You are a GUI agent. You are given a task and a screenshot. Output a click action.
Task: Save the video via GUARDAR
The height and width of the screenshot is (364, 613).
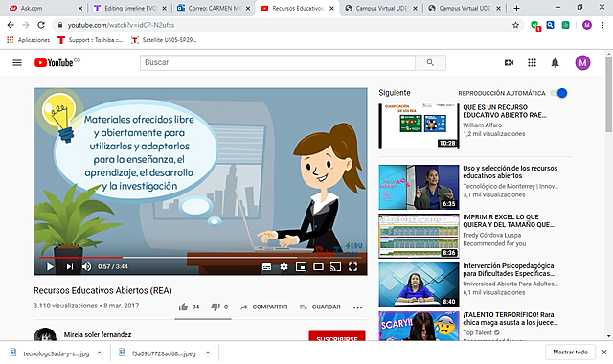320,307
